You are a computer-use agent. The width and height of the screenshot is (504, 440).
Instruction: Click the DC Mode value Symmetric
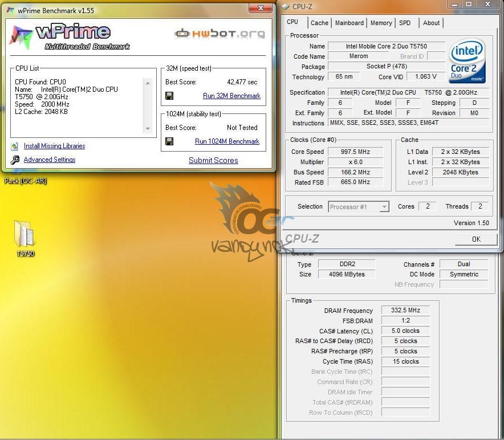coord(464,275)
